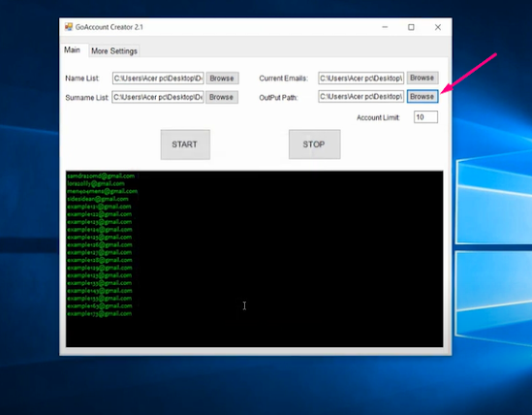Click the 'sidesidean@gmail.com' console line
Screen dimensions: 532x415
[x=98, y=199]
